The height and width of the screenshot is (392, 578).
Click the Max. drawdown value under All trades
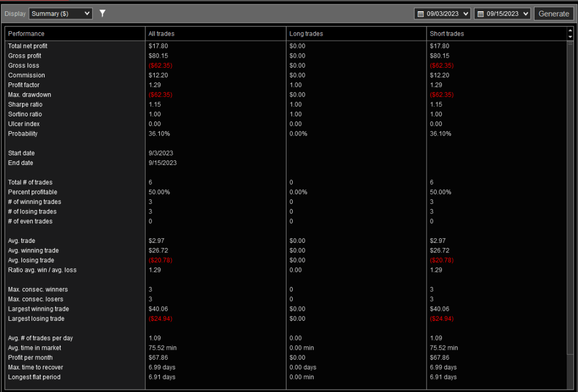[160, 95]
